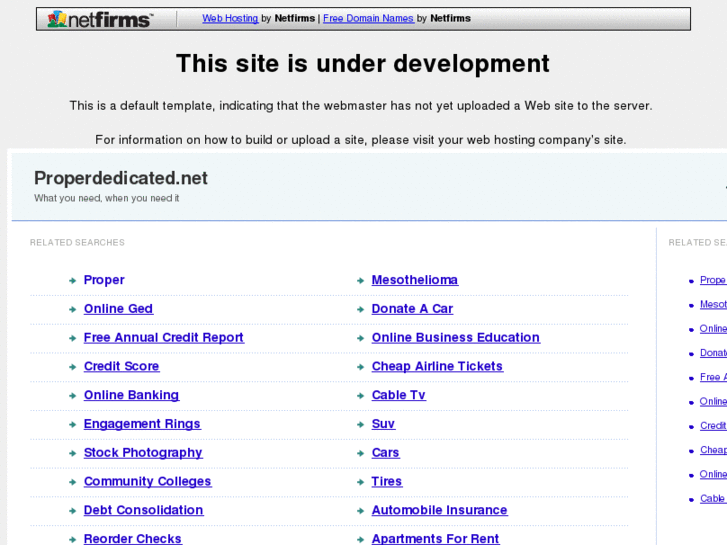
Task: Click arrow icon beside Mesothelioma
Action: (x=360, y=281)
